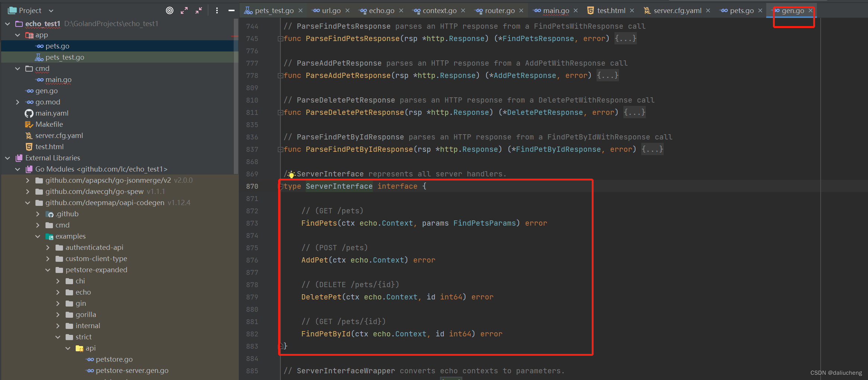The width and height of the screenshot is (868, 380).
Task: Collapse the petstore-expanded folder
Action: (x=48, y=270)
